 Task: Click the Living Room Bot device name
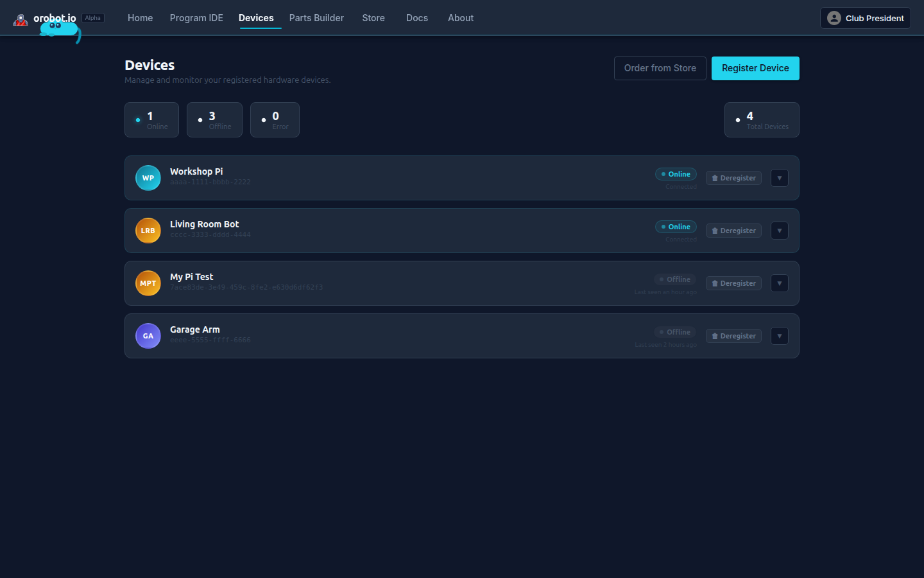pyautogui.click(x=204, y=224)
